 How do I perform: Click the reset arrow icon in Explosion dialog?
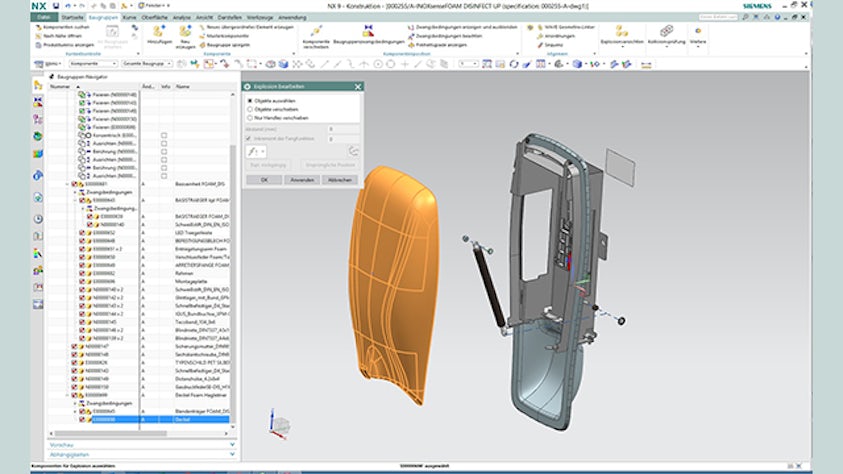(353, 151)
